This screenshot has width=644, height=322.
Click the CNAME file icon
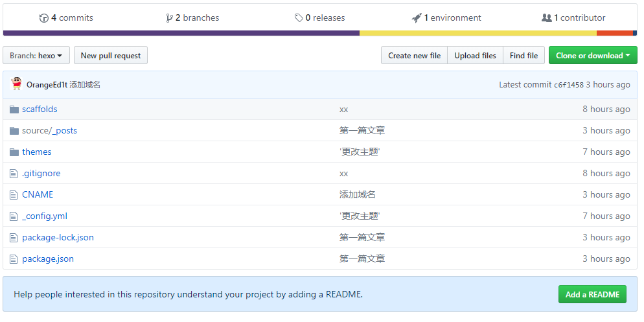point(14,195)
